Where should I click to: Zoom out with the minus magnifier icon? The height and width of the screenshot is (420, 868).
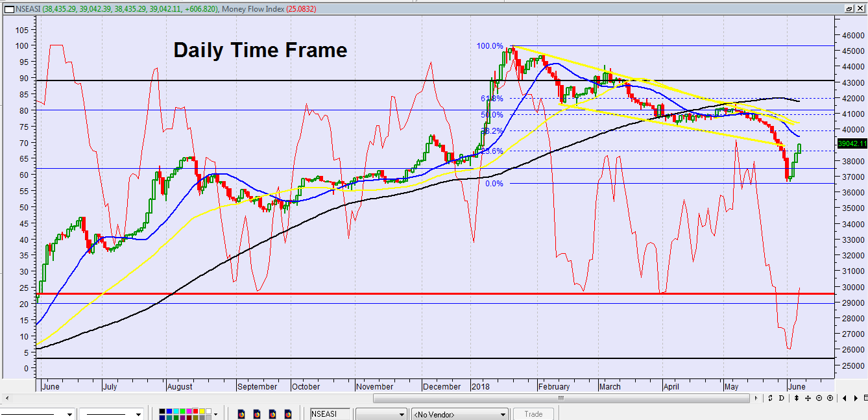point(819,397)
